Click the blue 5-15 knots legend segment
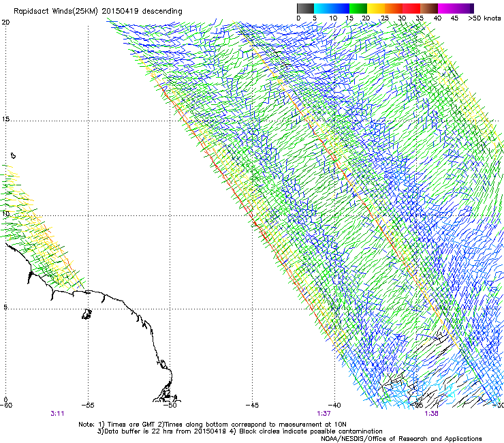This screenshot has width=504, height=443. pos(332,8)
